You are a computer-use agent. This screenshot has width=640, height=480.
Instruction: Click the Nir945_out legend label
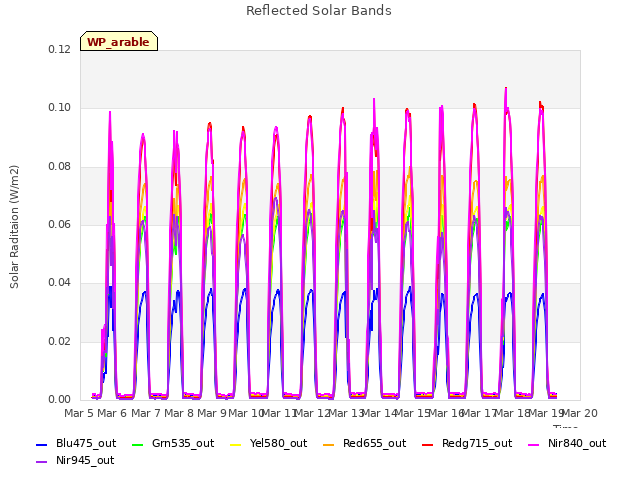point(85,460)
